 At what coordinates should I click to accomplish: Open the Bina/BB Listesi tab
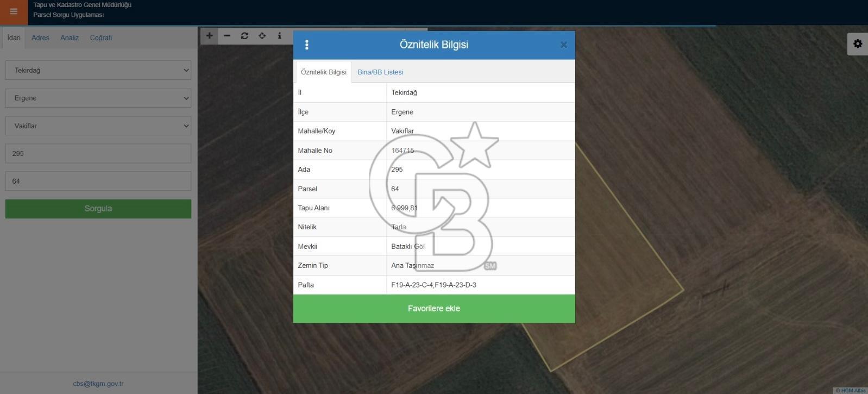point(380,72)
